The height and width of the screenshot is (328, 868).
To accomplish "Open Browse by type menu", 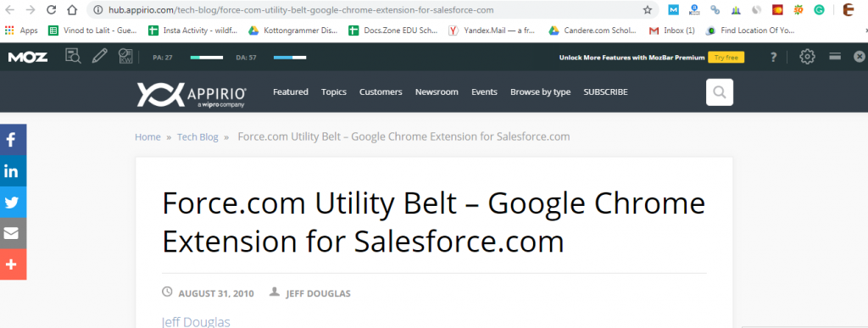I will point(540,92).
